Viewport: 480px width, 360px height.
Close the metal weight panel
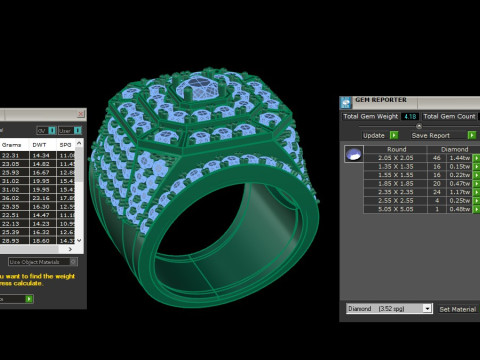(81, 114)
